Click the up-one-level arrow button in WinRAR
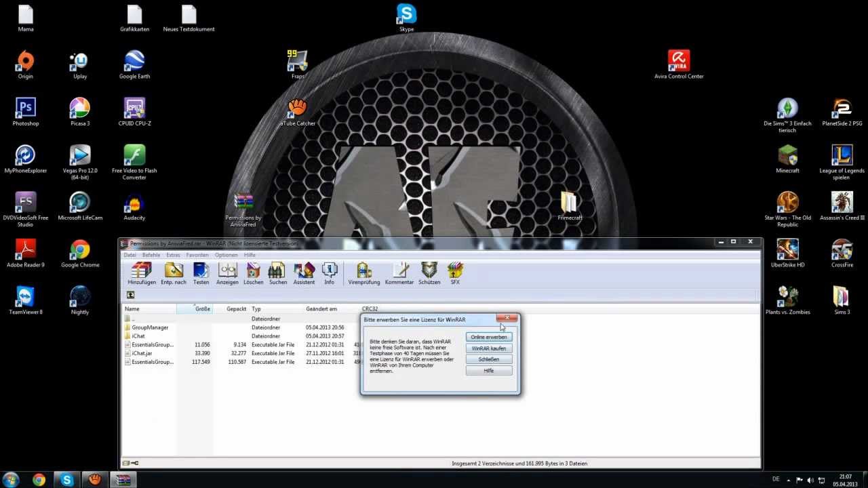 click(130, 295)
